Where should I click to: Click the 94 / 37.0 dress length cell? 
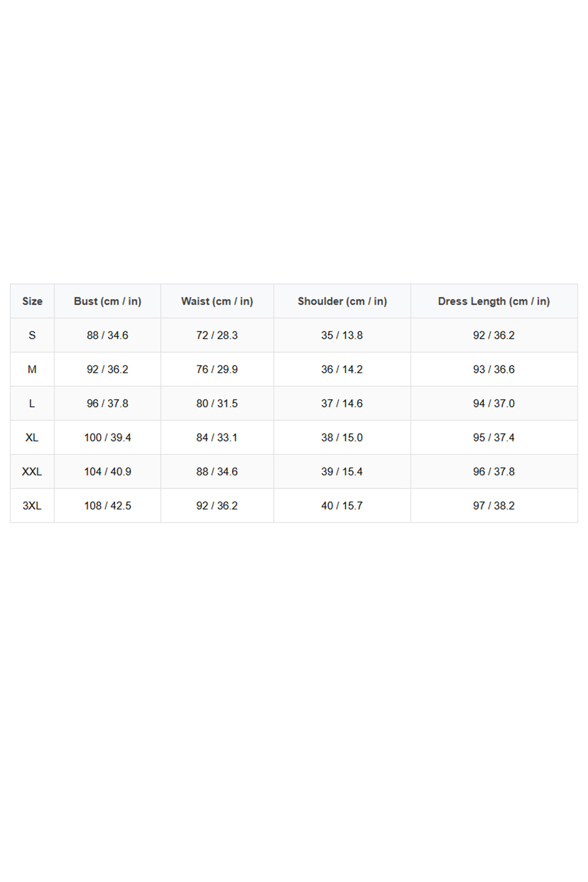(x=493, y=403)
